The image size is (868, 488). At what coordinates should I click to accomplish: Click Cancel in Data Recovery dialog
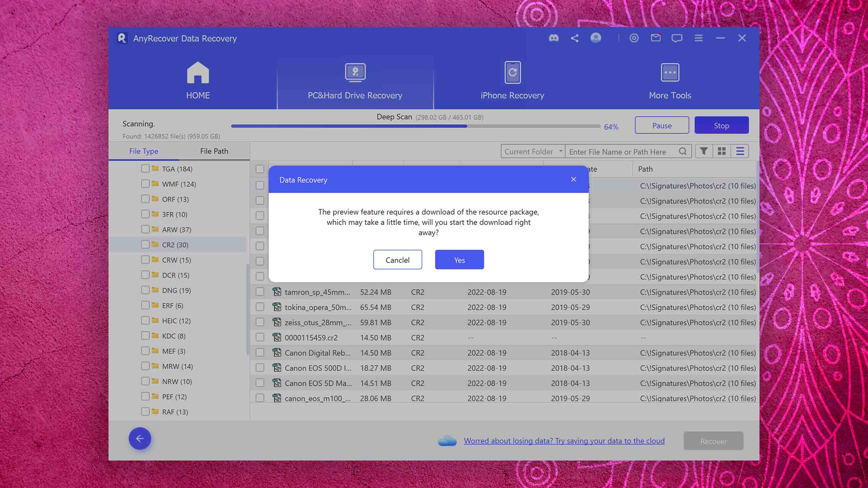coord(397,260)
